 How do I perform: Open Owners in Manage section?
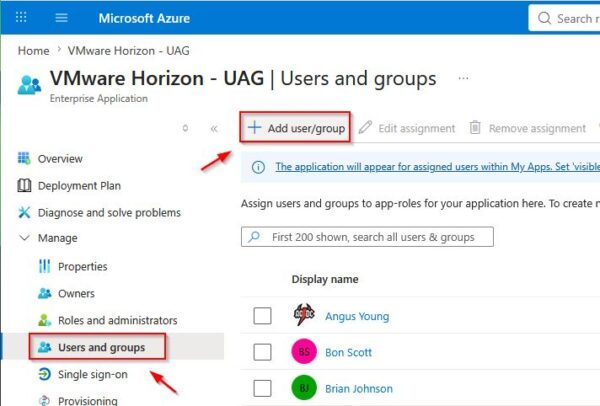coord(66,293)
